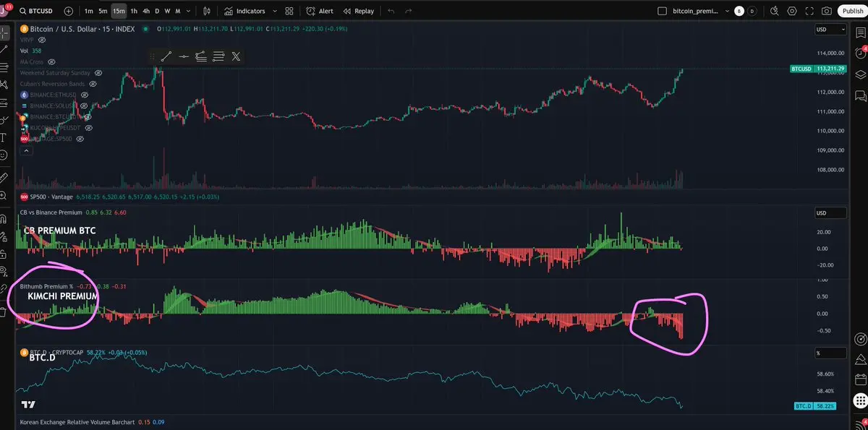This screenshot has width=868, height=430.
Task: Open the layout setup square icon
Action: point(662,11)
